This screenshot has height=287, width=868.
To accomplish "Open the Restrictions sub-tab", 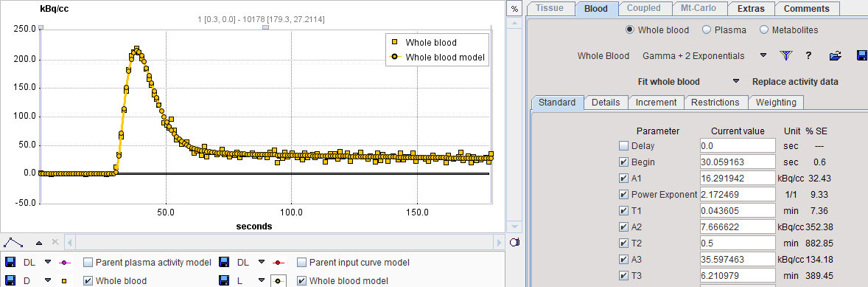I will [x=715, y=103].
